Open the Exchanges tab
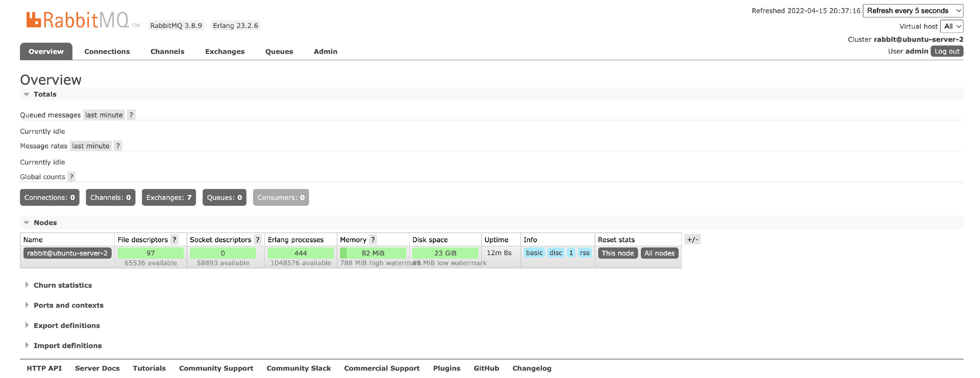 click(224, 51)
